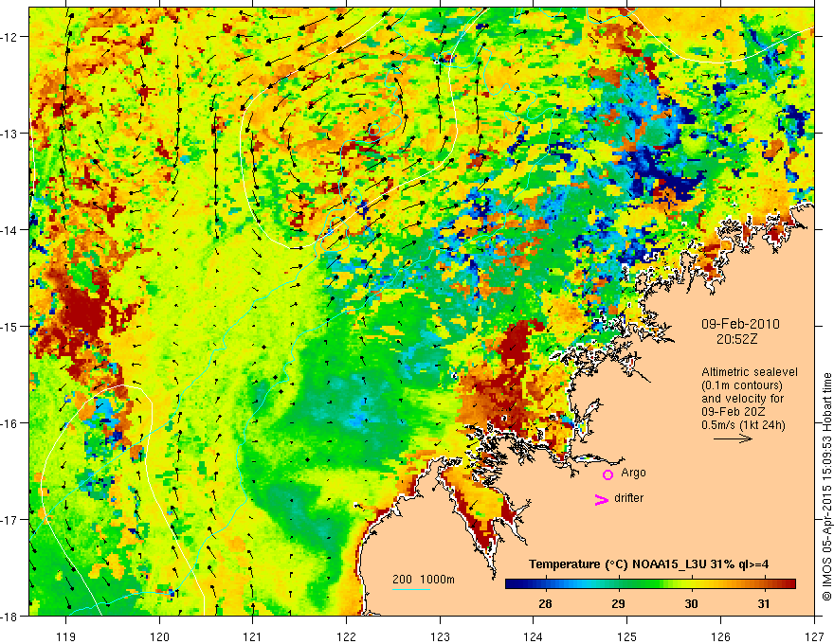Click the '200 1000m' bathymetry label
This screenshot has height=644, width=834.
coord(424,580)
